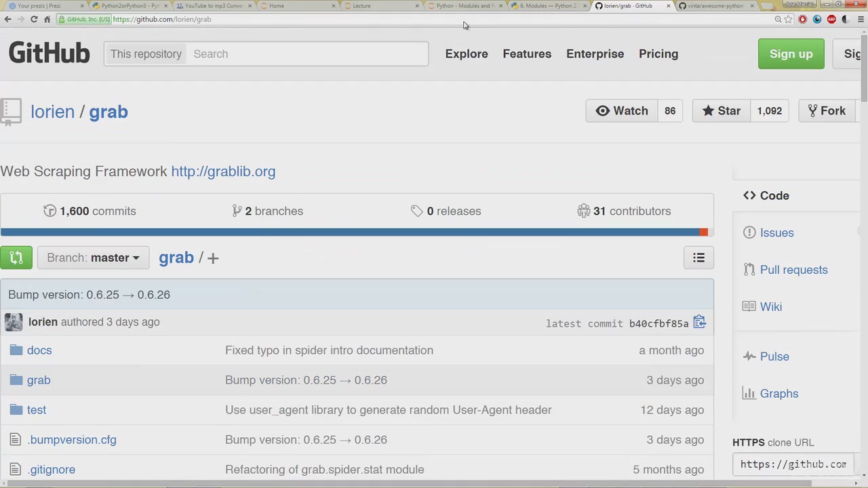This screenshot has width=868, height=488.
Task: Open the 'Use user_agent library' commit message
Action: pyautogui.click(x=388, y=410)
